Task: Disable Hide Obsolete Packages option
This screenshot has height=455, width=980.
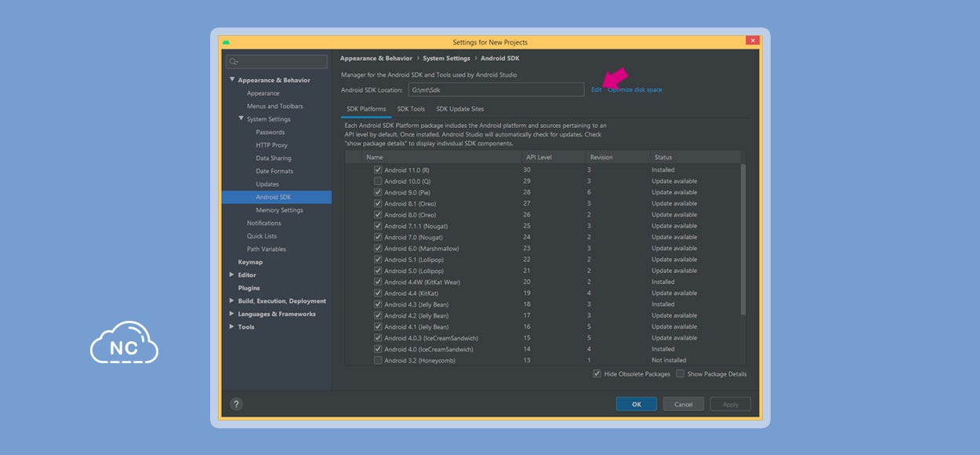Action: click(597, 374)
